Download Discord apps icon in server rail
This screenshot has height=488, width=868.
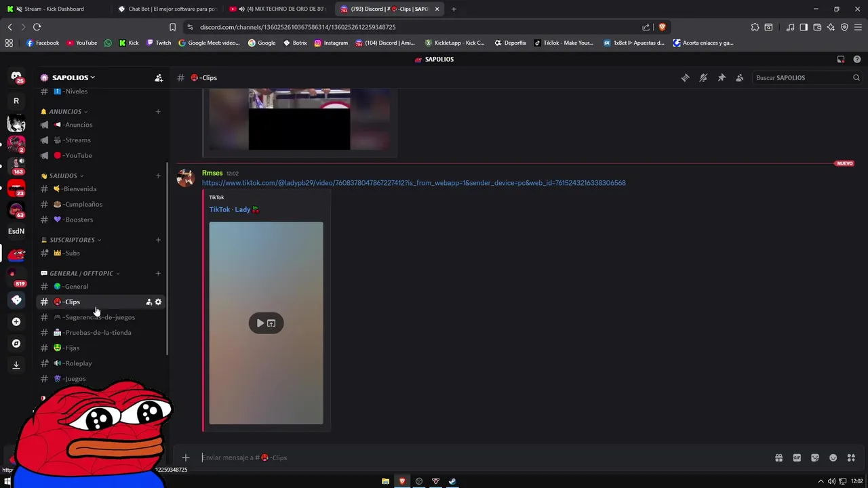click(16, 365)
